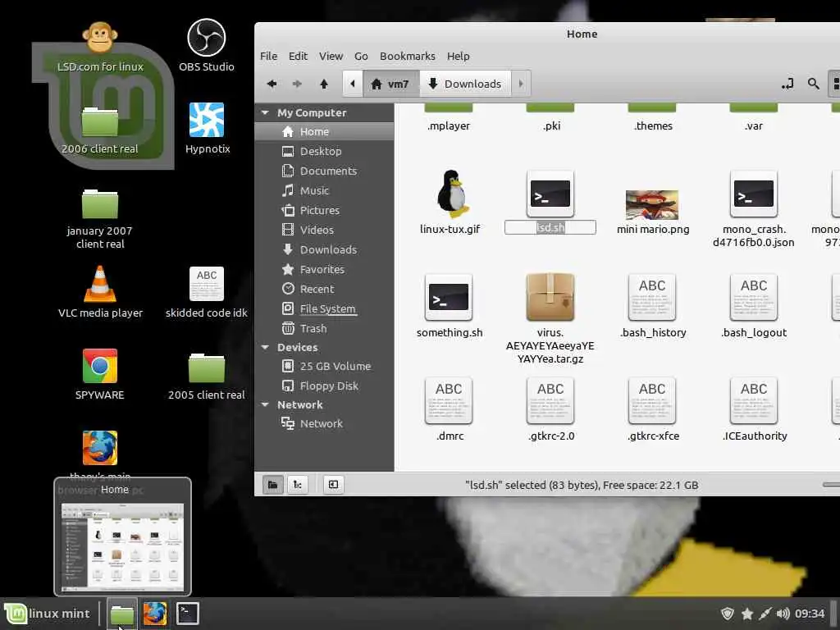Select the .bash_logout file icon
This screenshot has height=630, width=840.
pyautogui.click(x=753, y=297)
